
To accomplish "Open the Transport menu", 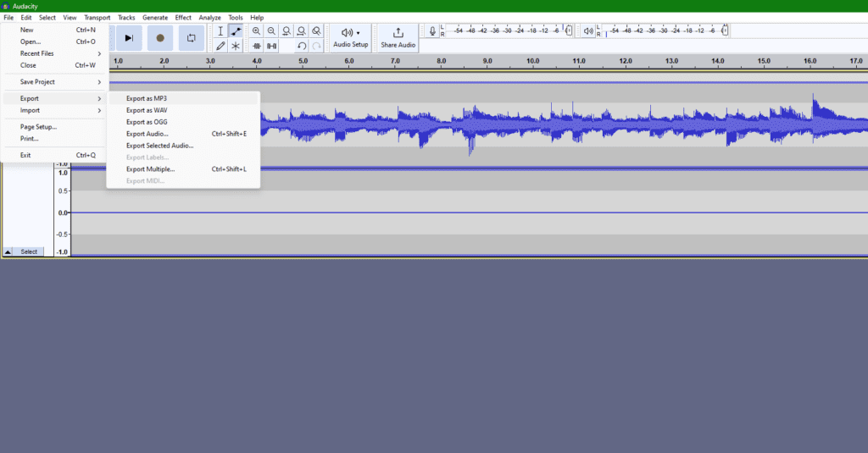I will 97,18.
